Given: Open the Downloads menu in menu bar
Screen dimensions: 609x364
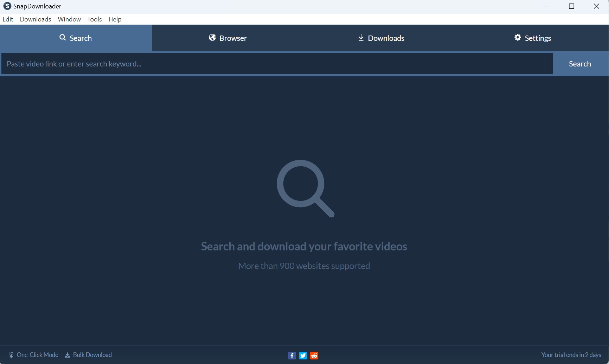Looking at the screenshot, I should point(36,19).
